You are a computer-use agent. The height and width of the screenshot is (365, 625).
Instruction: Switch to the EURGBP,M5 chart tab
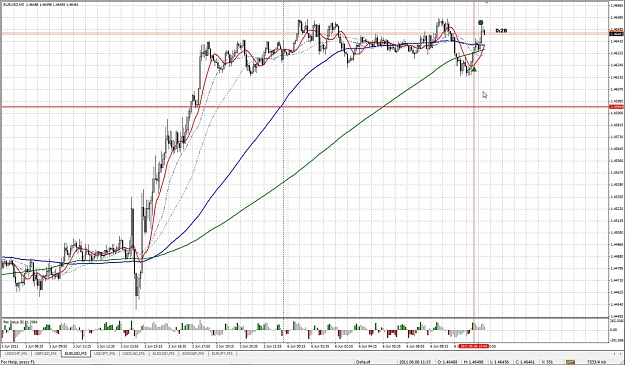[x=192, y=353]
